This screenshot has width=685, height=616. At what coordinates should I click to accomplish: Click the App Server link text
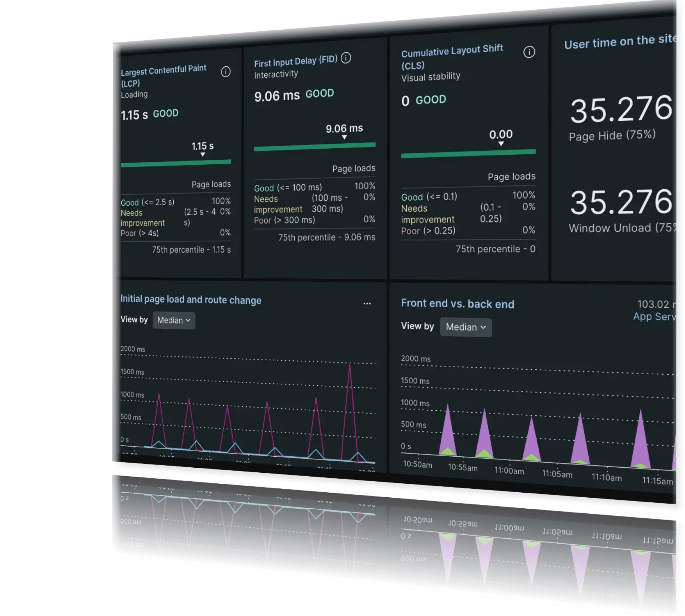pyautogui.click(x=654, y=317)
